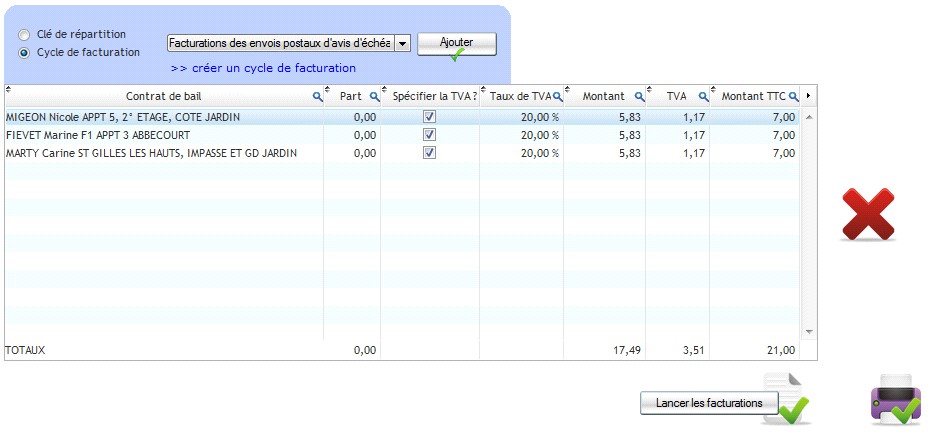Image resolution: width=932 pixels, height=432 pixels.
Task: Open the billing cycle dropdown arrow
Action: pos(402,43)
